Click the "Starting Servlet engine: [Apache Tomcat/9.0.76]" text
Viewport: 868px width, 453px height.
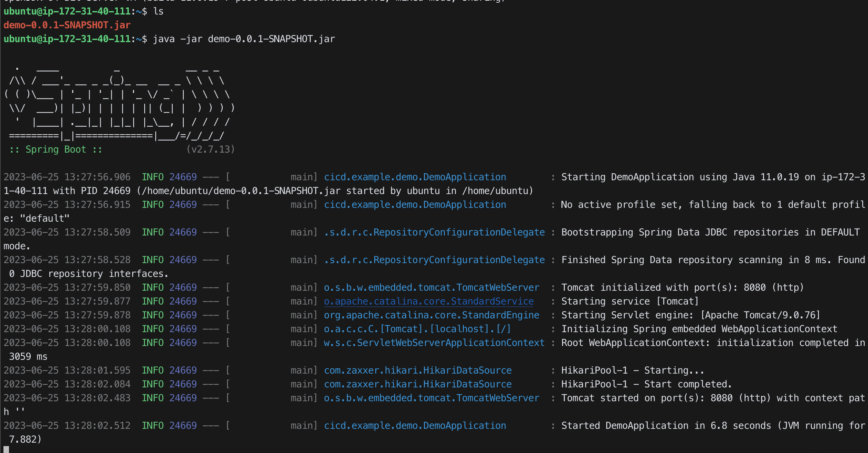[x=691, y=315]
